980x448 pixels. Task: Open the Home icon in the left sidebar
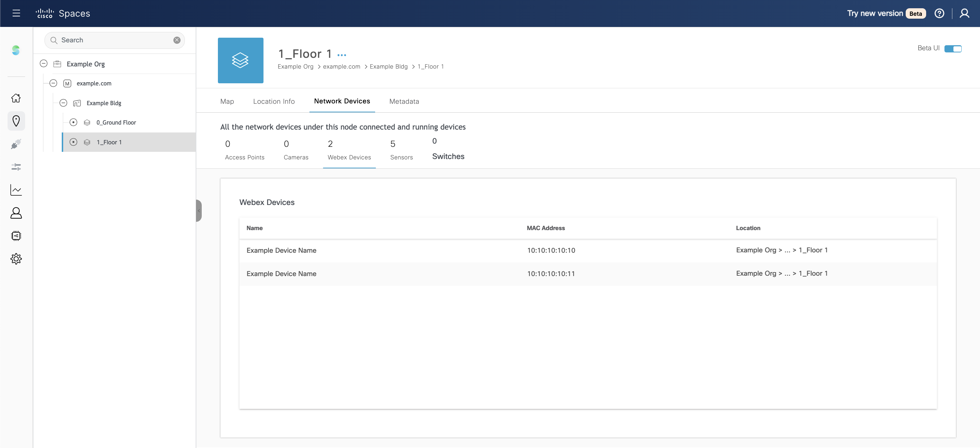click(16, 98)
